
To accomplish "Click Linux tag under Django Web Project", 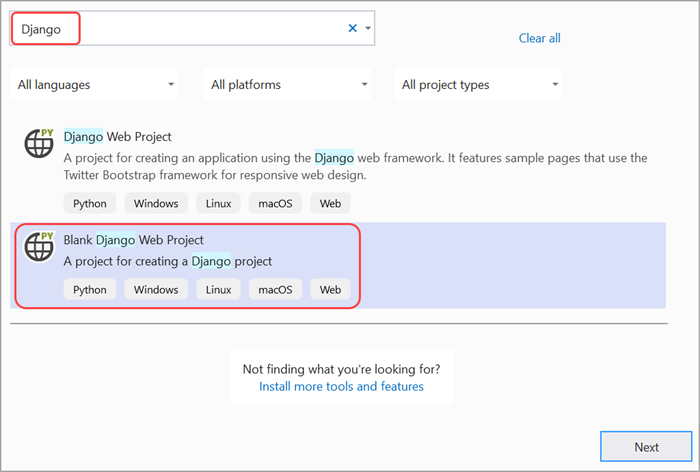I will pos(218,203).
